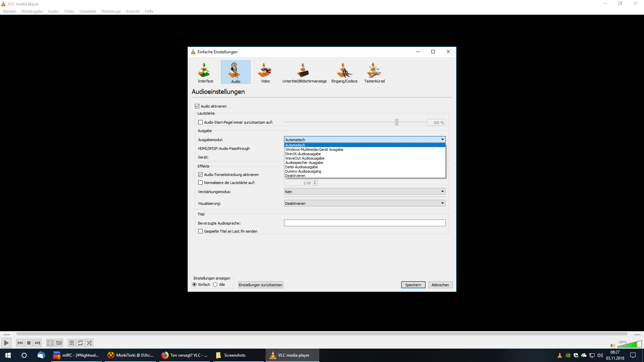Open the Video settings category

[265, 72]
